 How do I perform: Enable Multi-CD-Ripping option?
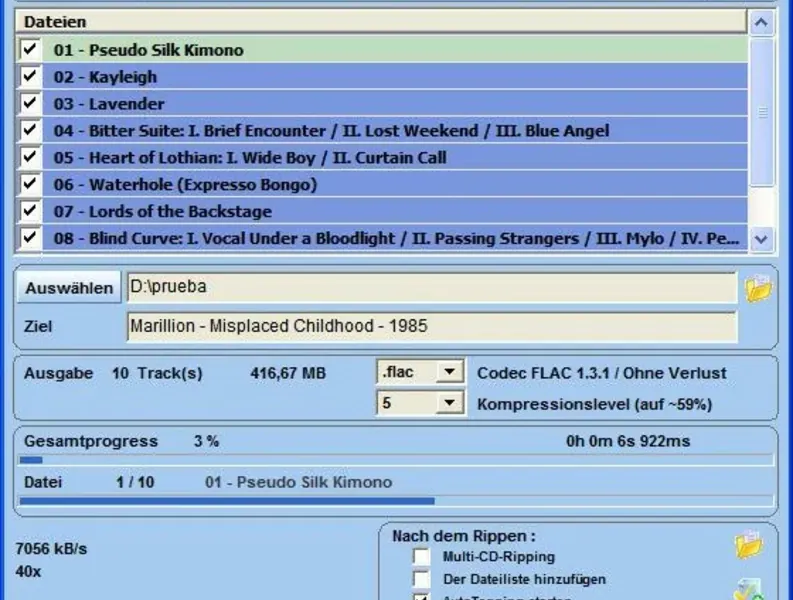421,556
